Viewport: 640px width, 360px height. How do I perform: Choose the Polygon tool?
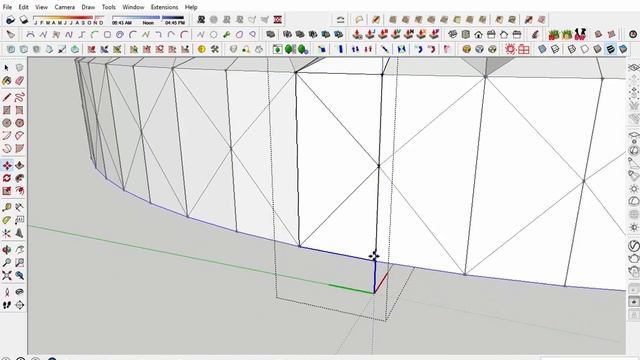tap(19, 122)
